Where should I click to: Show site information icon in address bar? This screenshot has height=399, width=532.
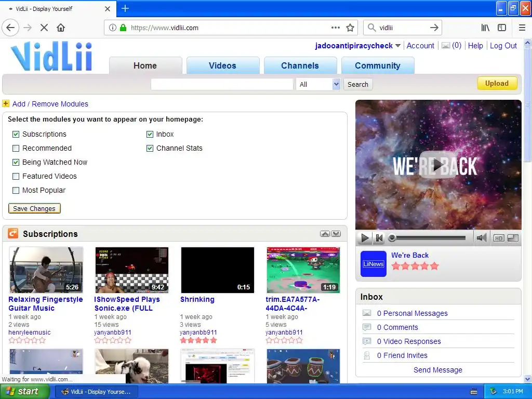tap(112, 28)
